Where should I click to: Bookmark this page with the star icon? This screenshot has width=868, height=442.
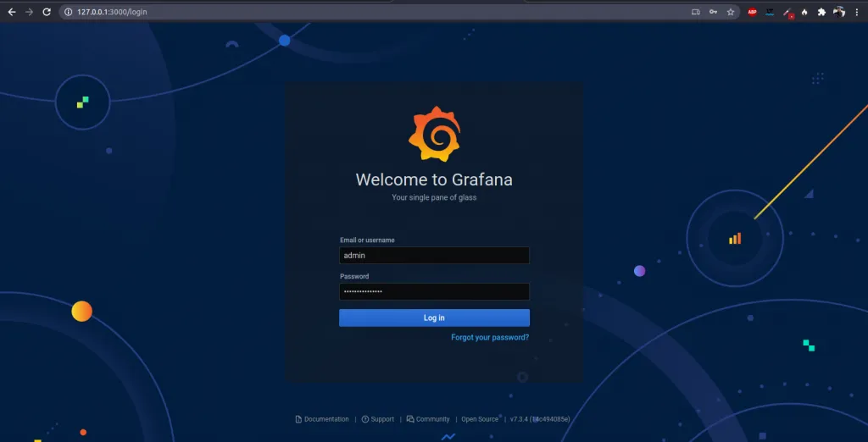(x=730, y=12)
